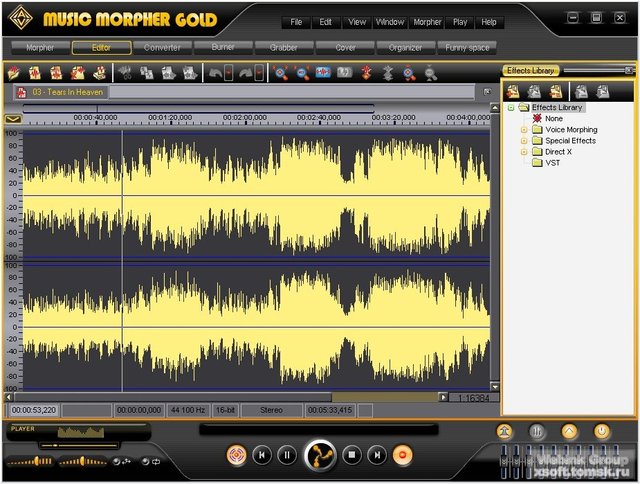Click the orange power round button
Viewport: 640px width, 484px height.
tap(602, 431)
